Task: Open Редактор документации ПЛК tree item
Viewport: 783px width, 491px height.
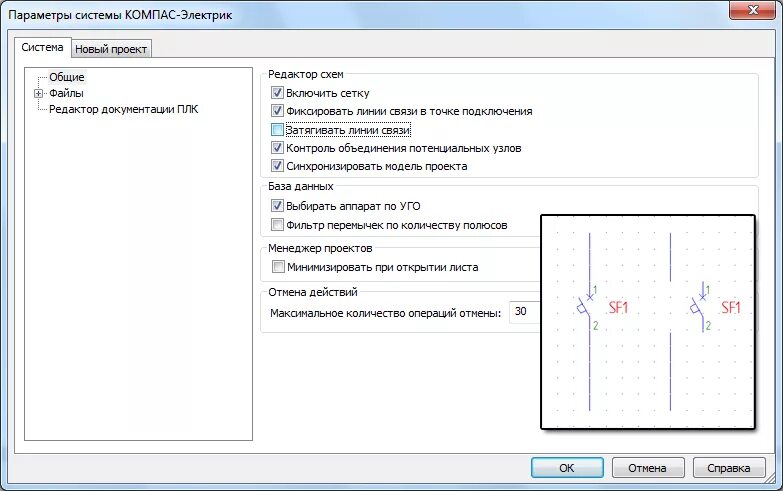Action: (x=123, y=109)
